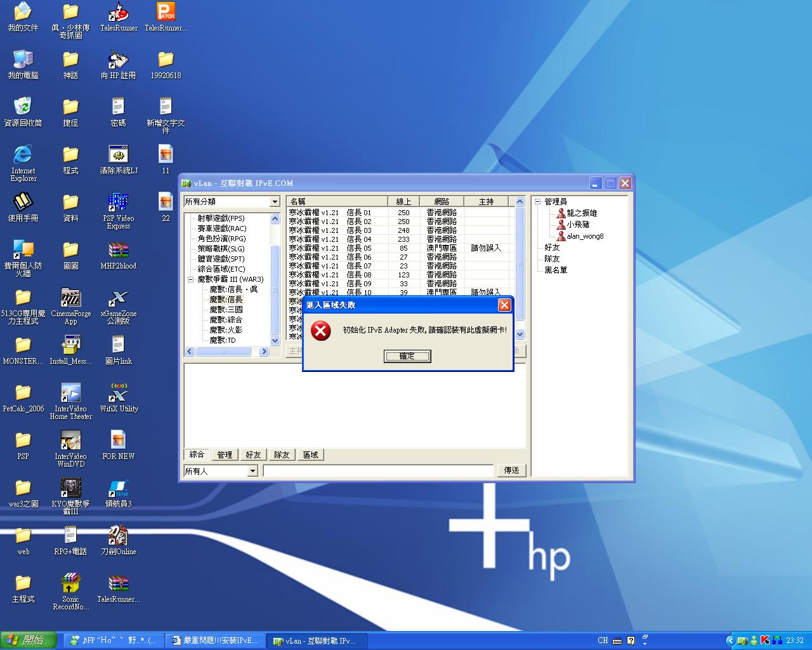Switch to the 區域 chat tab
The image size is (812, 650).
pyautogui.click(x=310, y=455)
